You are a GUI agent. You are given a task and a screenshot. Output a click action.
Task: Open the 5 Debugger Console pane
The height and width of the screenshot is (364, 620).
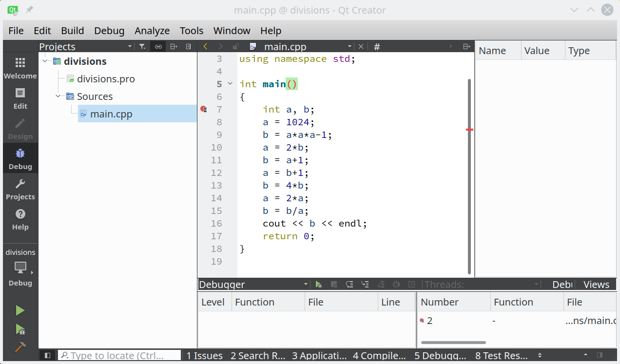point(441,356)
